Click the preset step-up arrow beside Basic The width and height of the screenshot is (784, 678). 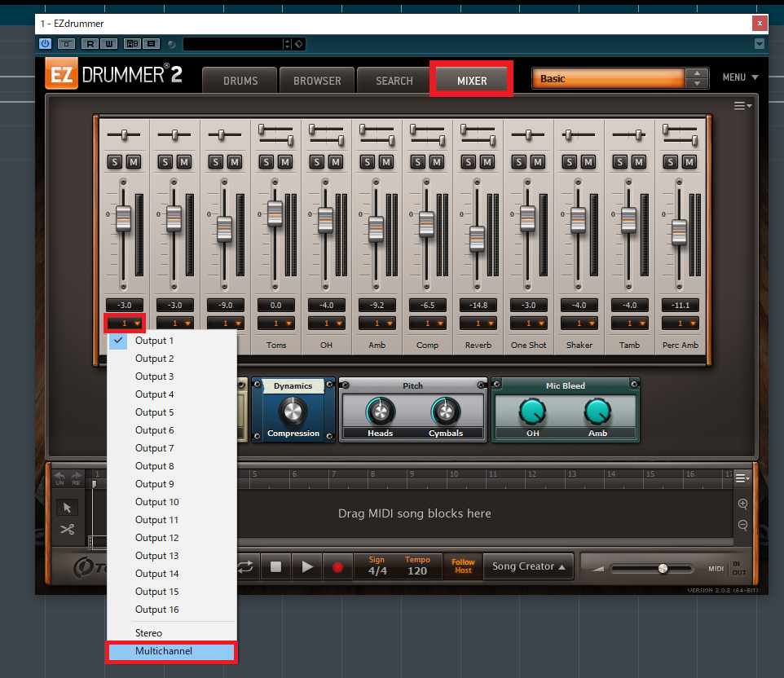pyautogui.click(x=697, y=73)
